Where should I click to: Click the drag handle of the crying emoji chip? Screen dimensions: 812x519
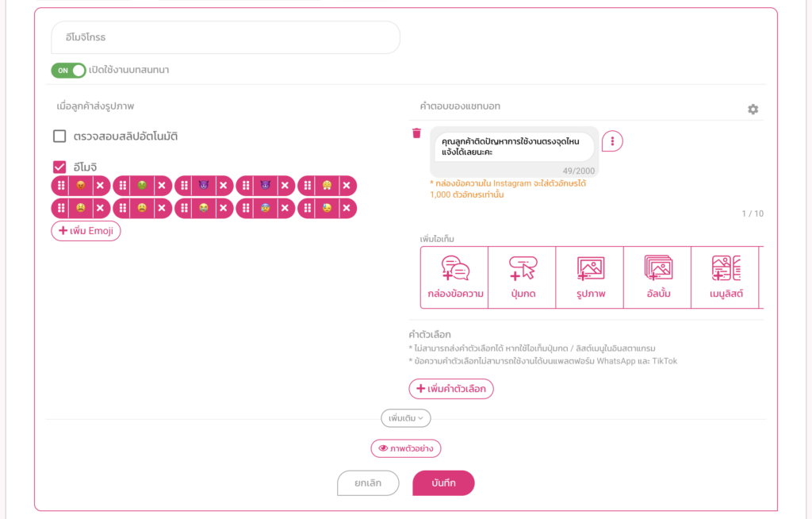pyautogui.click(x=183, y=209)
